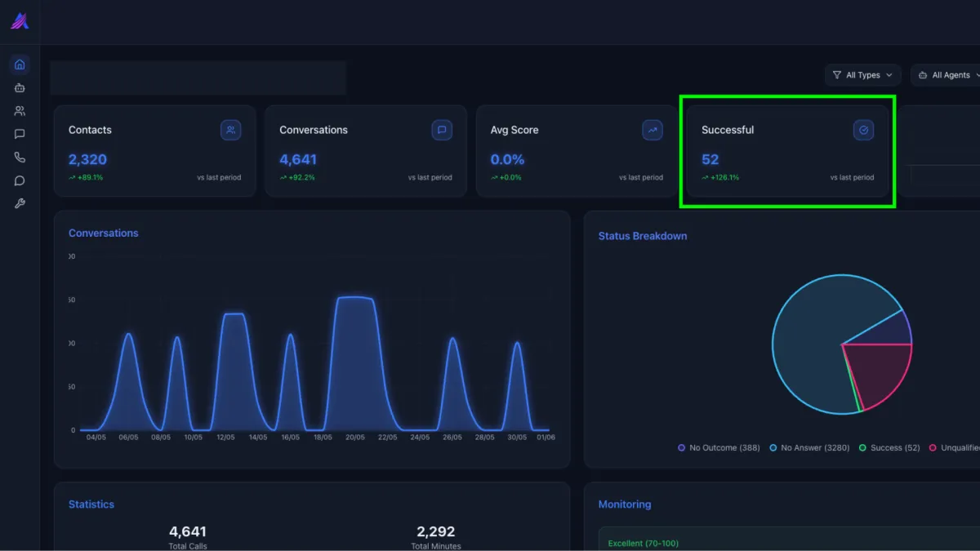Open the wrench tools icon in sidebar
Screen dimensions: 980x551
(x=20, y=204)
